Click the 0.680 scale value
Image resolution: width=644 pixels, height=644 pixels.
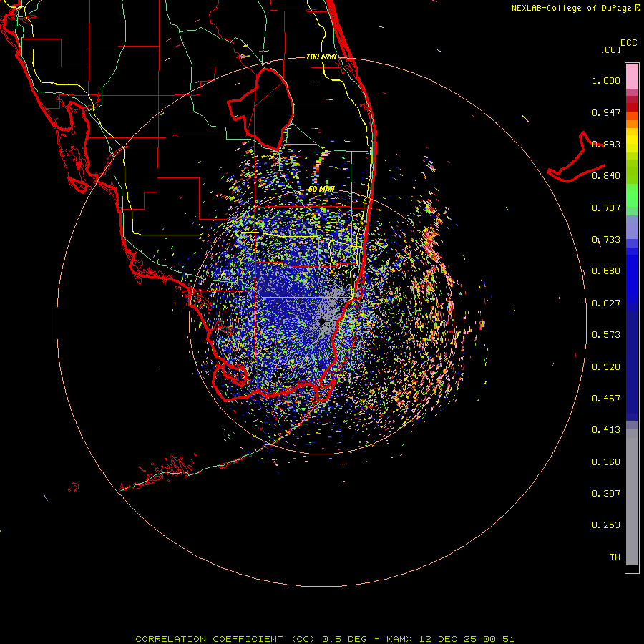[606, 271]
